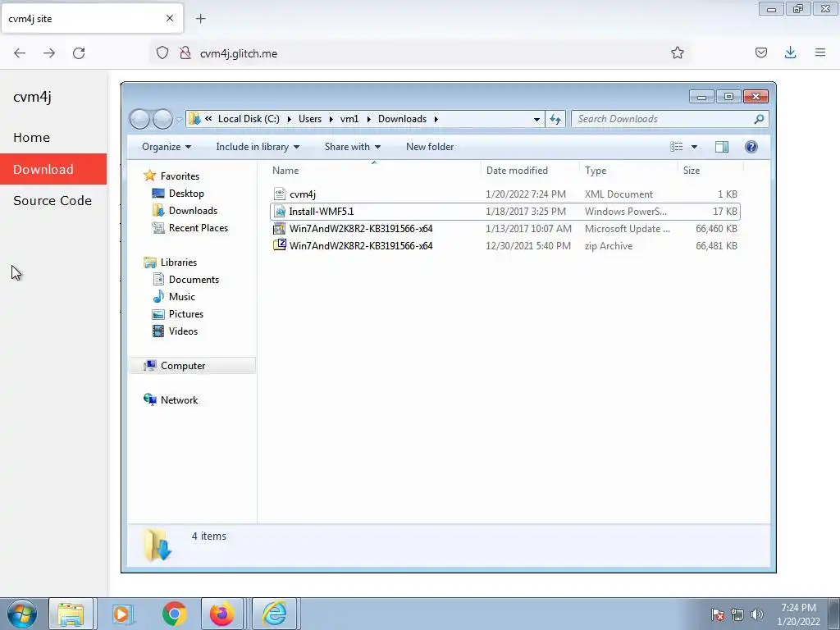
Task: Open Explorer help icon
Action: tap(751, 147)
